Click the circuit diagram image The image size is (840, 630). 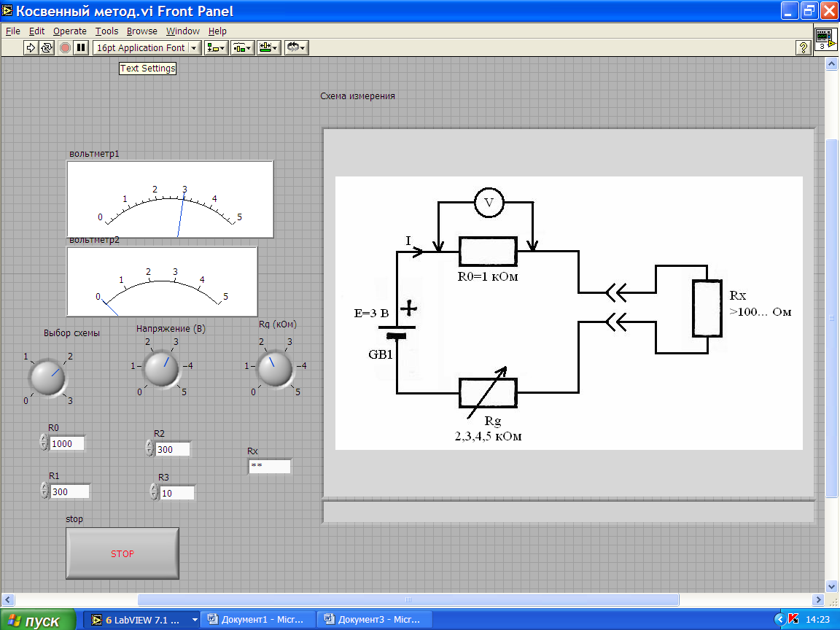[569, 313]
